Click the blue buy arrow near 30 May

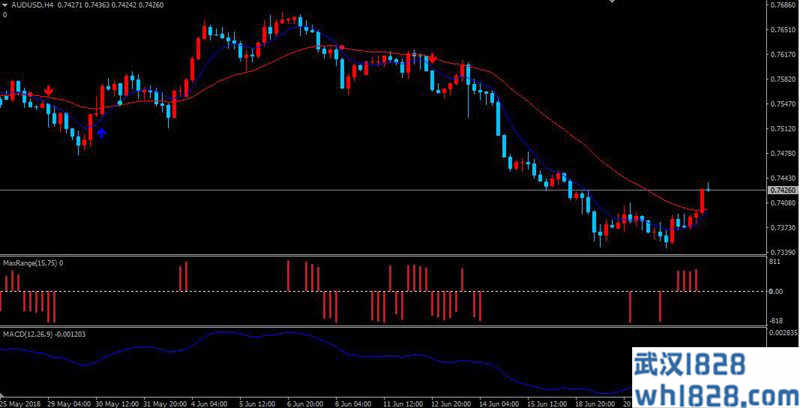coord(101,131)
